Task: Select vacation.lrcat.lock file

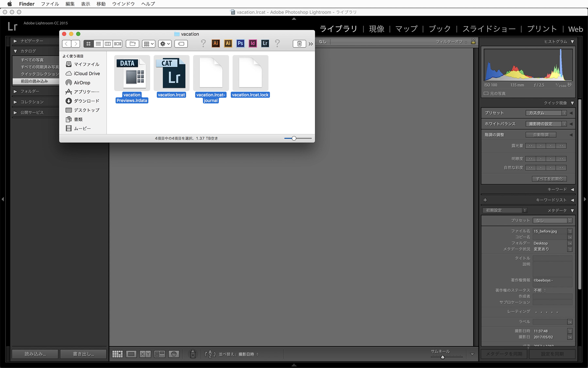Action: [x=250, y=76]
